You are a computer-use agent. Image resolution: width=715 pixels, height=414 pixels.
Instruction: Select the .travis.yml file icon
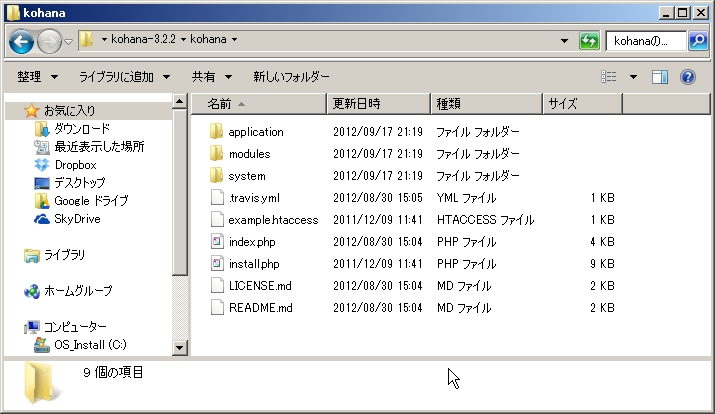[x=218, y=197]
